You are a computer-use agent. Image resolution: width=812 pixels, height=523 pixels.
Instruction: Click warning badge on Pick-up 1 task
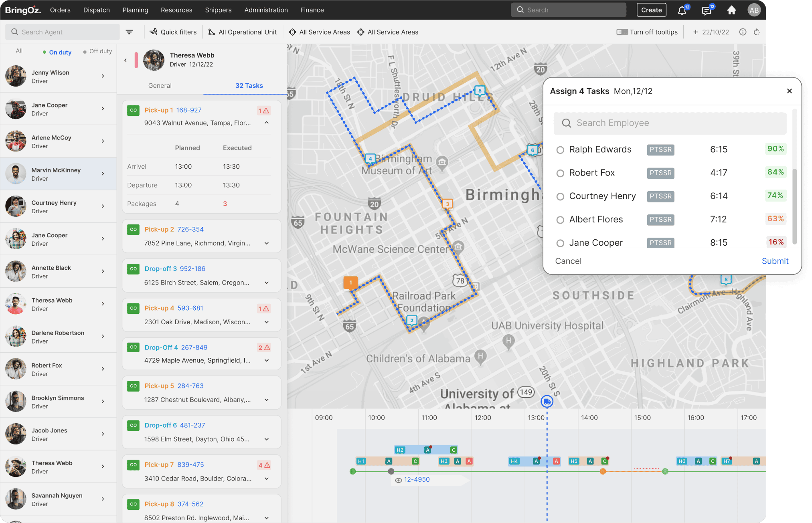coord(263,111)
